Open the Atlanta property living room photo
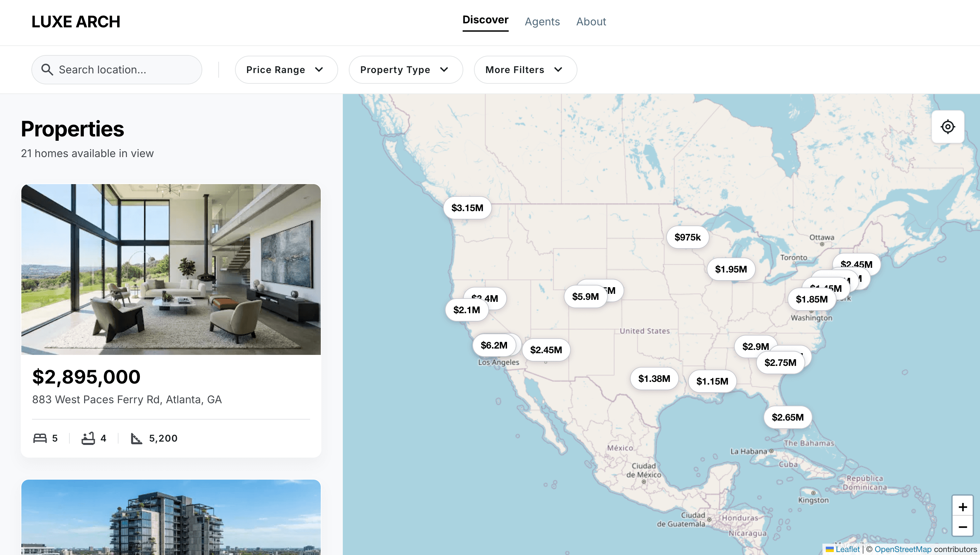980x555 pixels. click(x=171, y=269)
